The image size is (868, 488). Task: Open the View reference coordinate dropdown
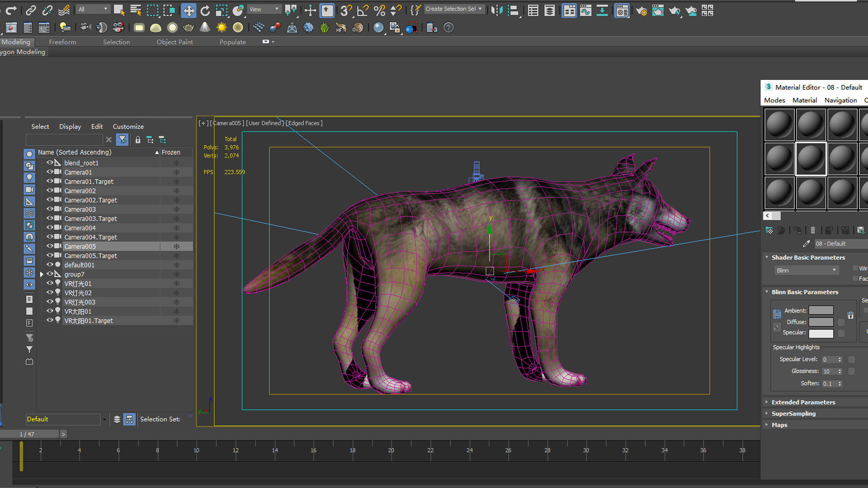(264, 9)
